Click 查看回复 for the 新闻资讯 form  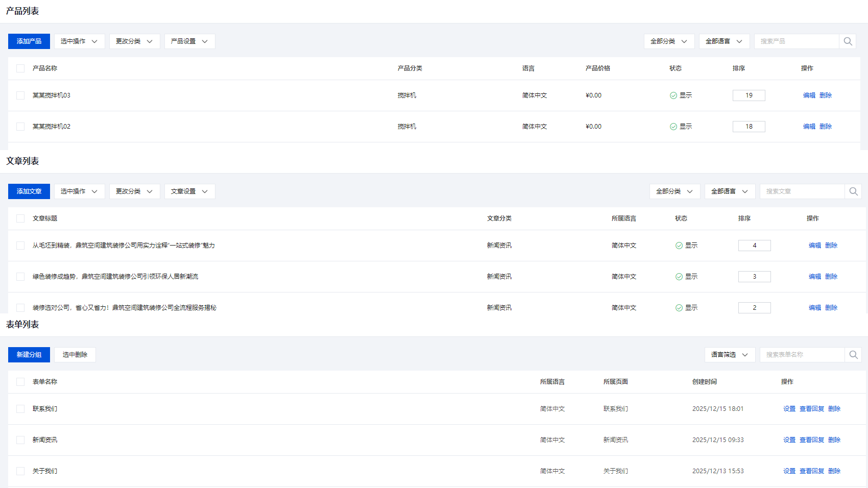tap(812, 440)
